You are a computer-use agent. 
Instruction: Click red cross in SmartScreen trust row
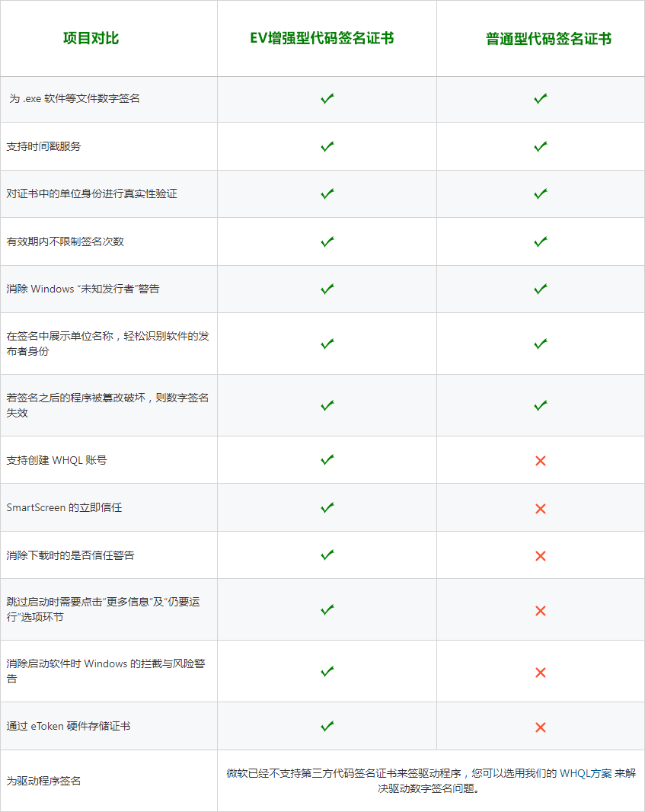point(541,508)
